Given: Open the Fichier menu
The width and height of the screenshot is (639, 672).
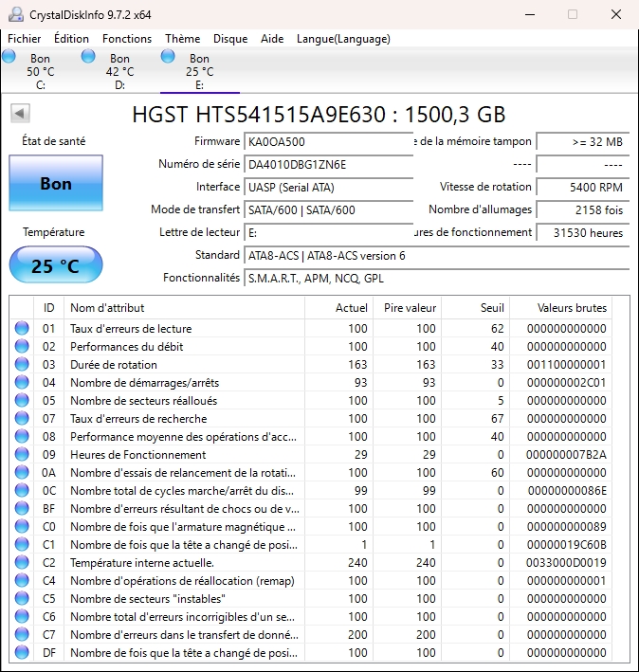Looking at the screenshot, I should pyautogui.click(x=25, y=39).
